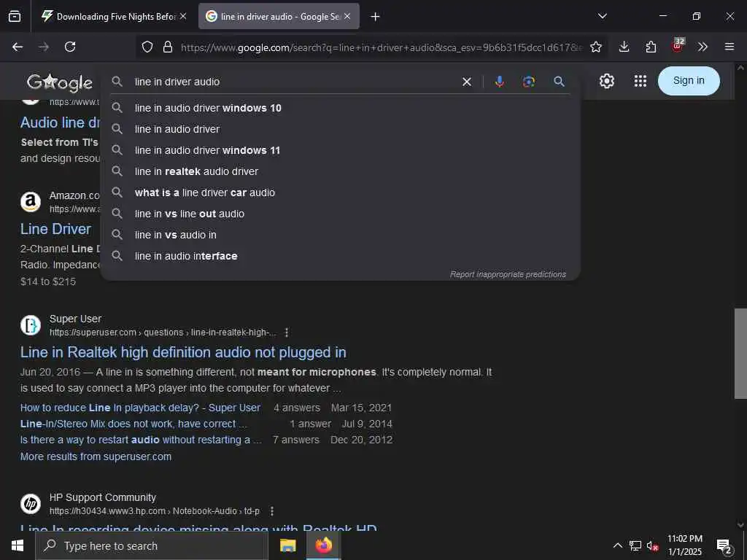Click the search box text field
This screenshot has width=747, height=560.
pyautogui.click(x=295, y=82)
